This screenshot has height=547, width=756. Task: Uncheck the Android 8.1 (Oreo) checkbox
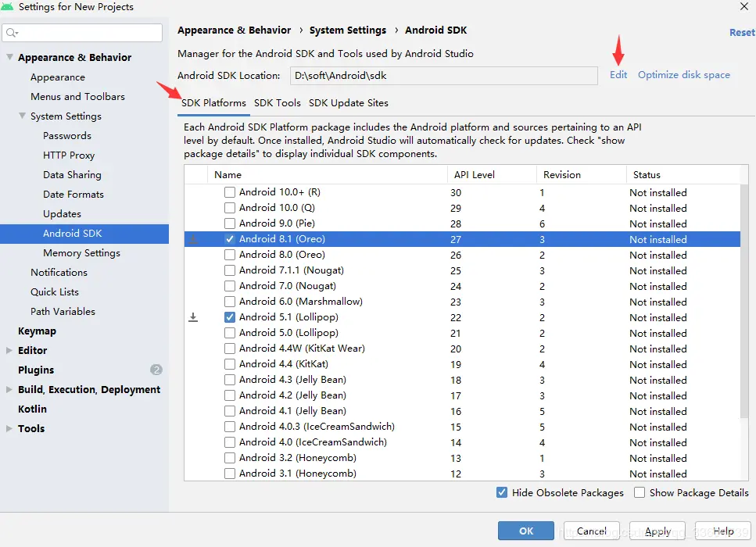pyautogui.click(x=230, y=239)
